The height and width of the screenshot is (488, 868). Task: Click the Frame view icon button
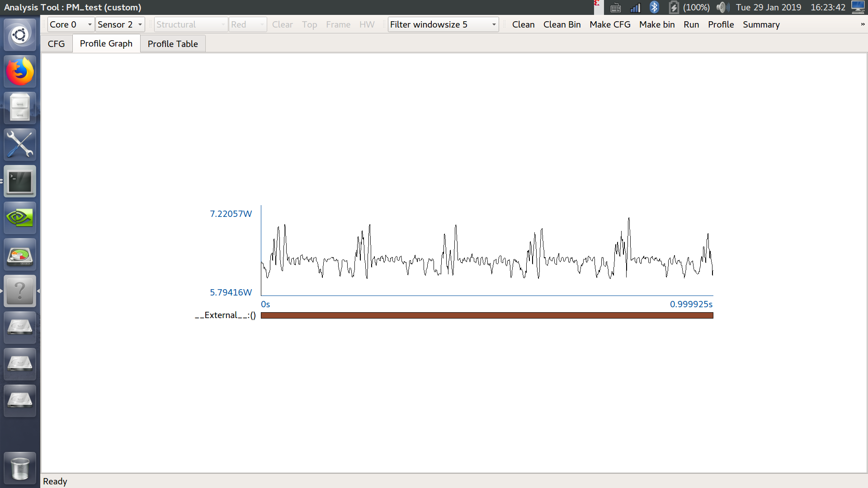(x=339, y=24)
